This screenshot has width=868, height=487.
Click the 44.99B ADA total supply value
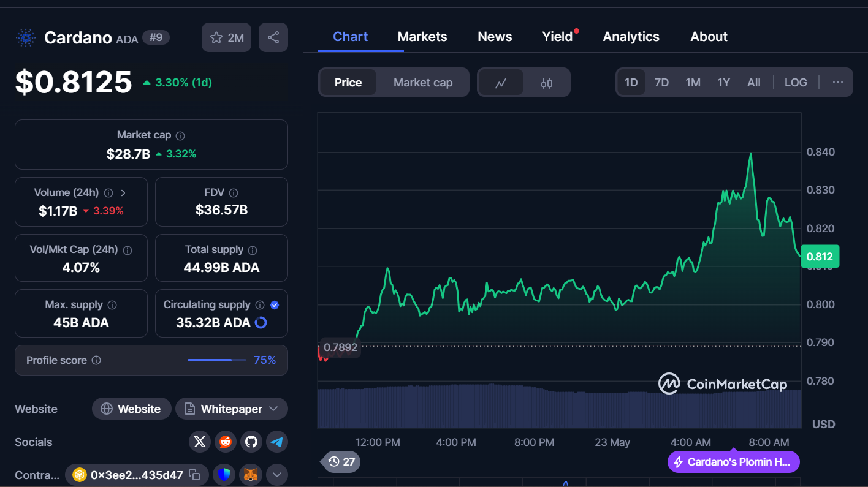click(221, 268)
